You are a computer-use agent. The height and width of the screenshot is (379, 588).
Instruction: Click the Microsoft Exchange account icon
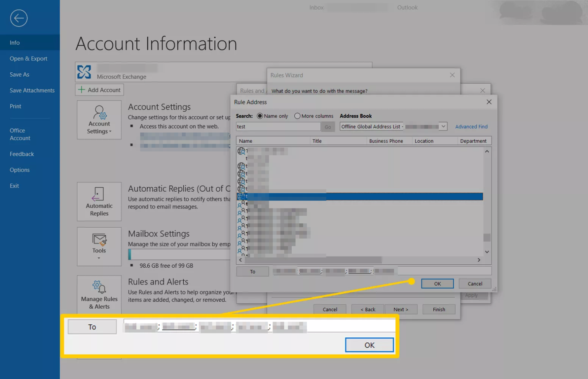[x=84, y=72]
